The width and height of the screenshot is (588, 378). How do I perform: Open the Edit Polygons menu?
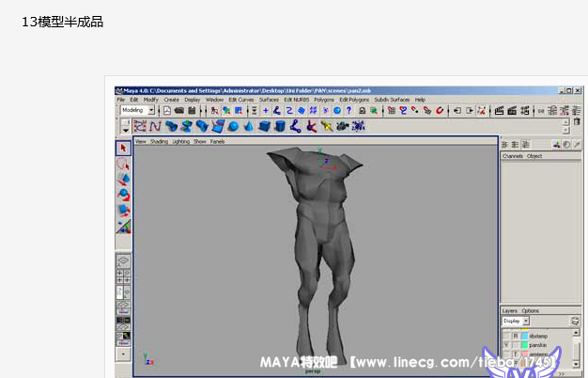(x=356, y=99)
